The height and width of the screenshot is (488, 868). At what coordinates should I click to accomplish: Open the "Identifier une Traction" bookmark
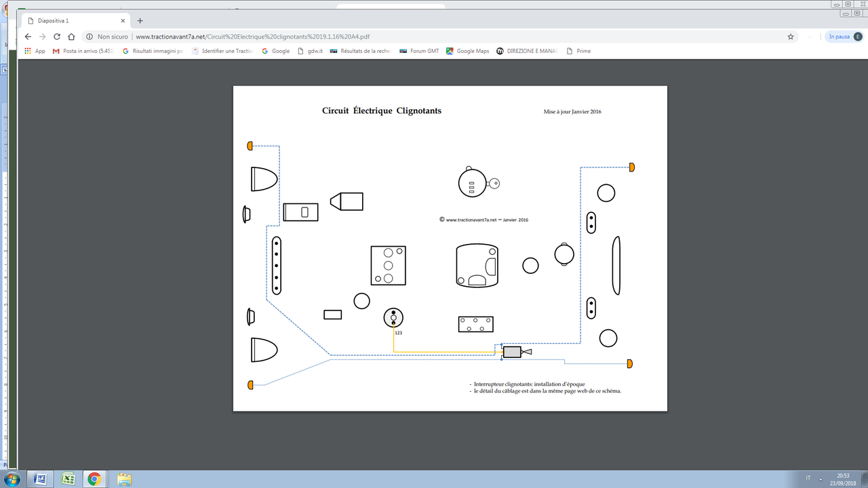click(x=222, y=51)
